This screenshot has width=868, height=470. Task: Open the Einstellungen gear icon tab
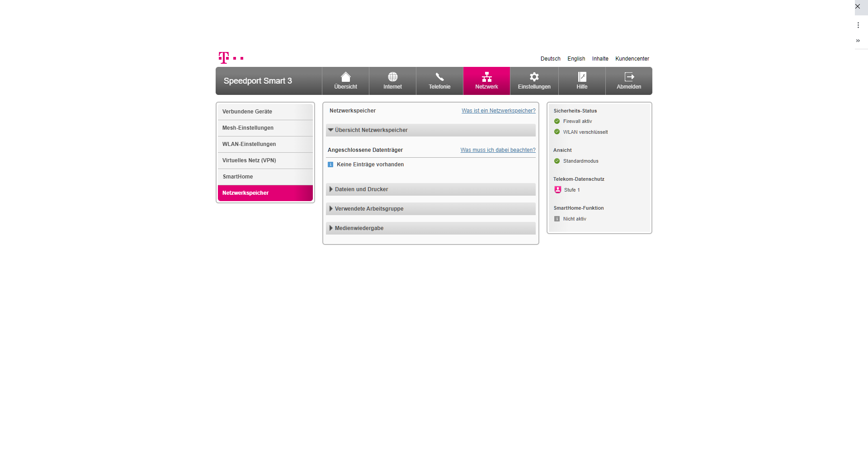click(x=534, y=81)
